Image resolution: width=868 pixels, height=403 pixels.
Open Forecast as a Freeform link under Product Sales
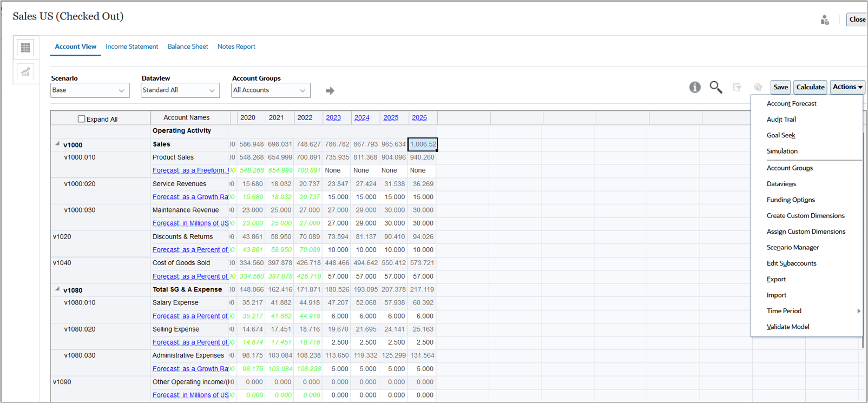(x=190, y=170)
